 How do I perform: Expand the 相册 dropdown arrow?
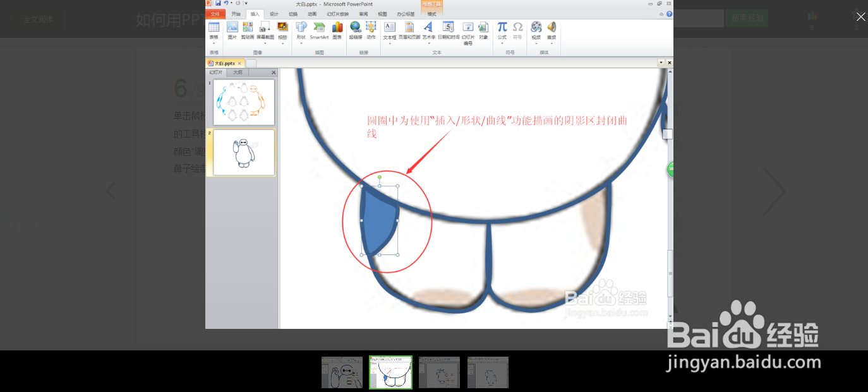(x=282, y=44)
